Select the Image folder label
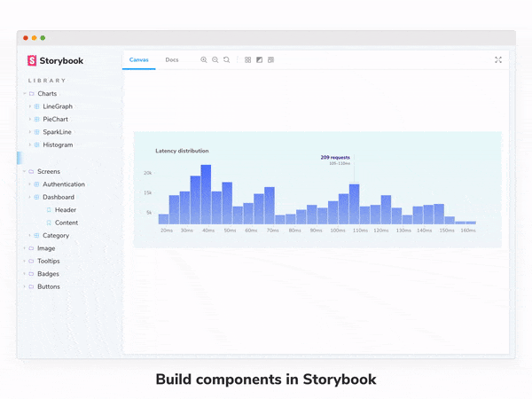This screenshot has width=532, height=399. [x=46, y=248]
